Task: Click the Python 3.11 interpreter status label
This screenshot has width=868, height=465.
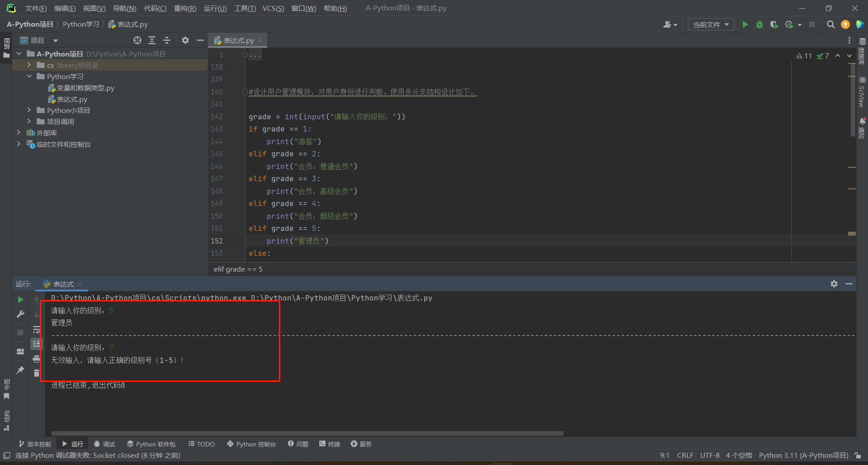Action: pos(803,456)
